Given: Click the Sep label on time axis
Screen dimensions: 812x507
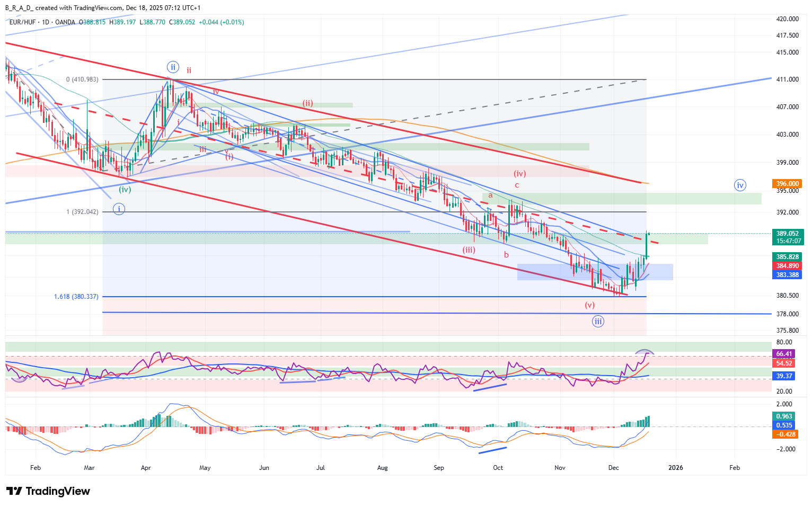Looking at the screenshot, I should coord(438,468).
